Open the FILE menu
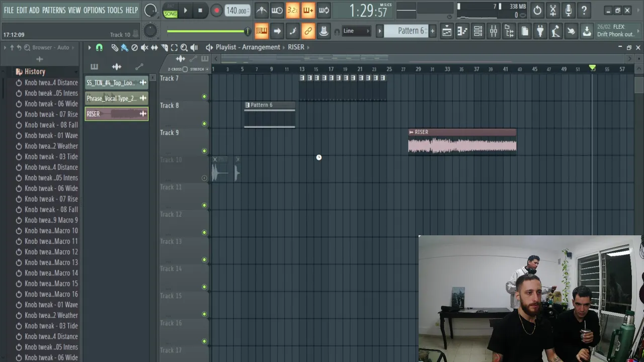 tap(9, 10)
